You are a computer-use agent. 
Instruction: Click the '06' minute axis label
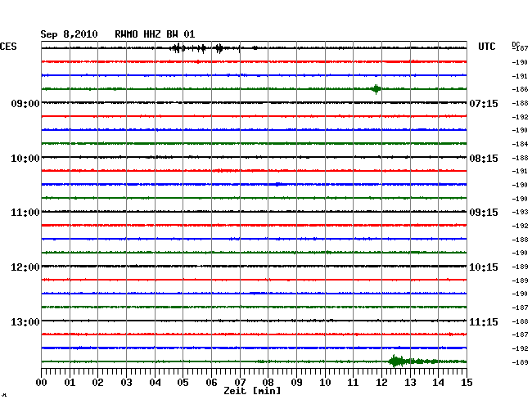coord(211,382)
